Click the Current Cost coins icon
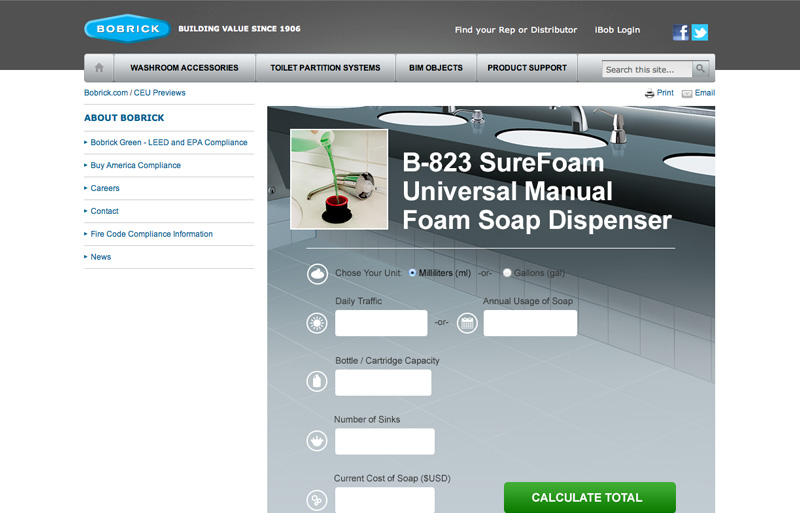Screen dimensions: 800x513 coord(317,500)
